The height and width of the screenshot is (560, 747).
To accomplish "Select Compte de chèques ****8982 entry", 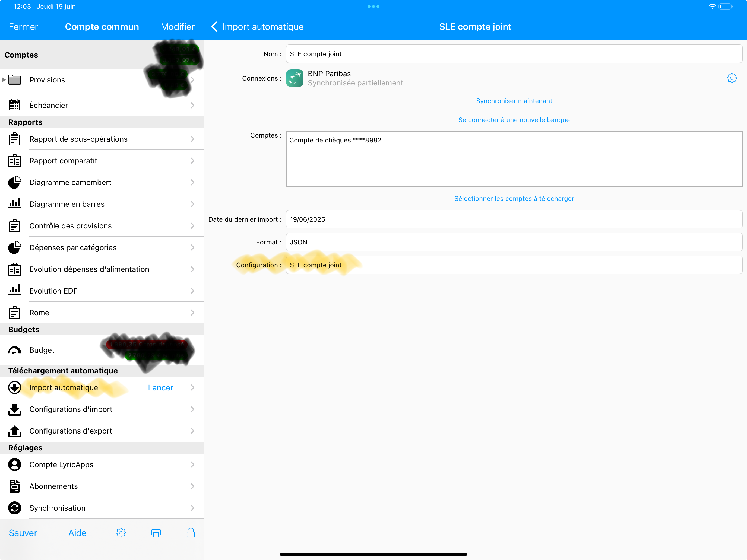I will [335, 140].
